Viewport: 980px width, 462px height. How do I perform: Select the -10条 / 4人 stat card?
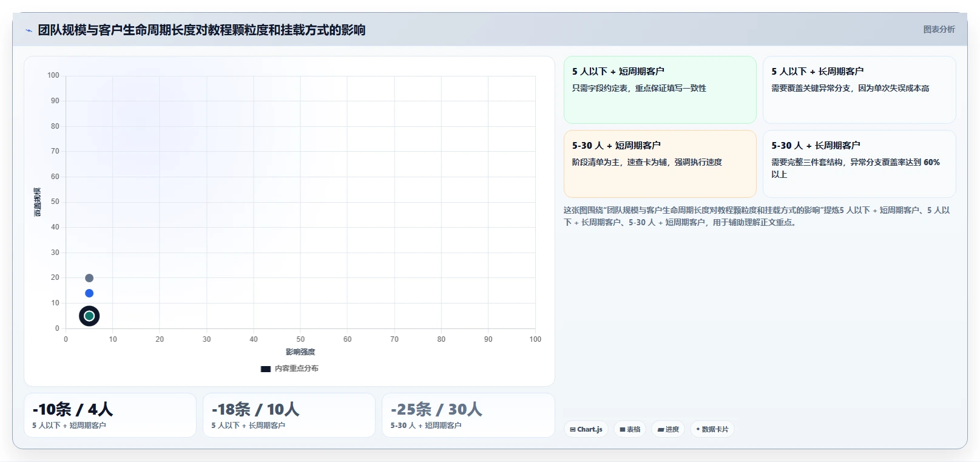pyautogui.click(x=110, y=415)
